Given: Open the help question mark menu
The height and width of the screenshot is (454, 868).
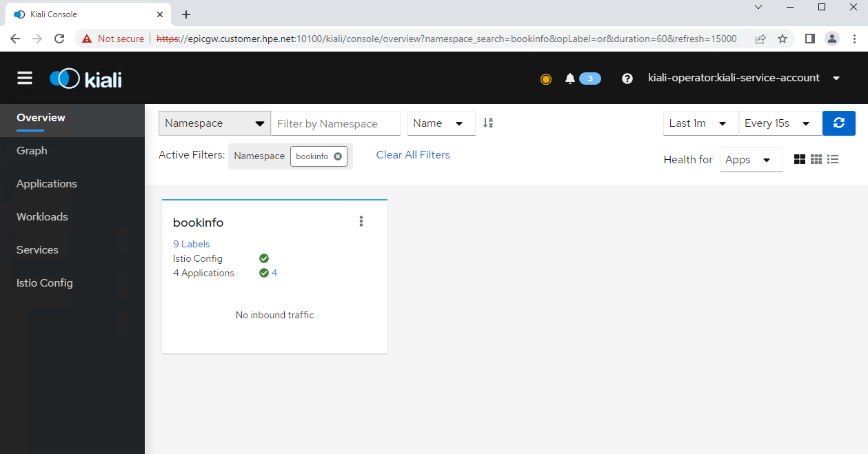Looking at the screenshot, I should pos(627,79).
